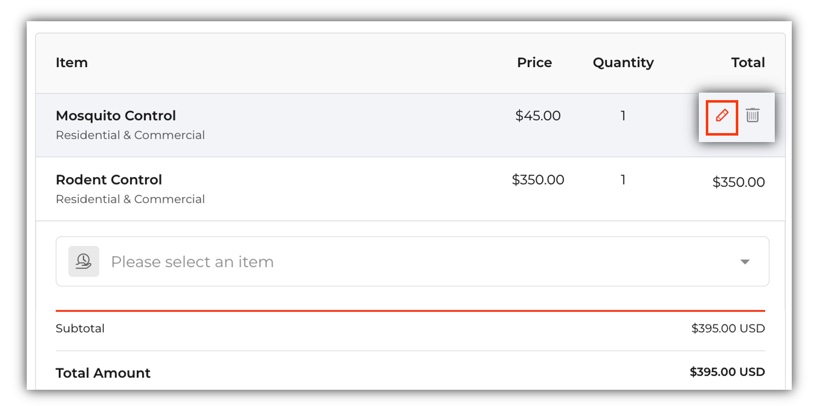Screen dimensions: 822x406
Task: Click the Price column header
Action: click(534, 63)
